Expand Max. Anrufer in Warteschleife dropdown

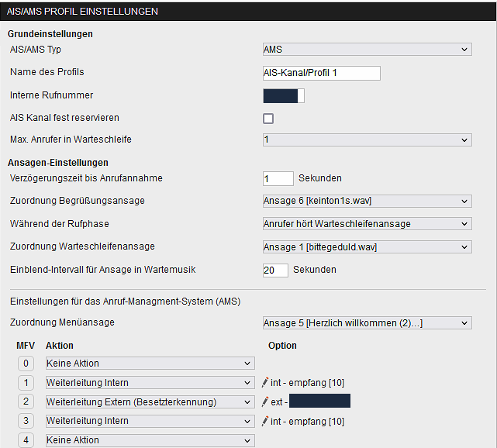pyautogui.click(x=367, y=140)
